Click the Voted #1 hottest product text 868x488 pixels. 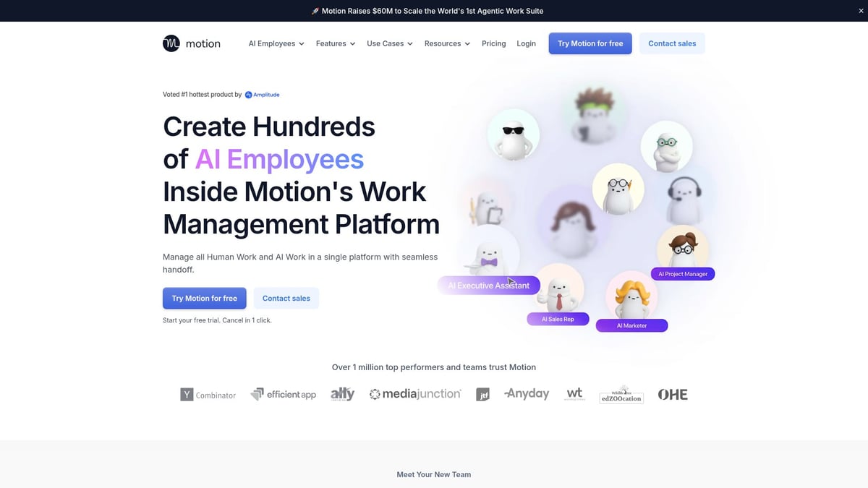point(203,95)
